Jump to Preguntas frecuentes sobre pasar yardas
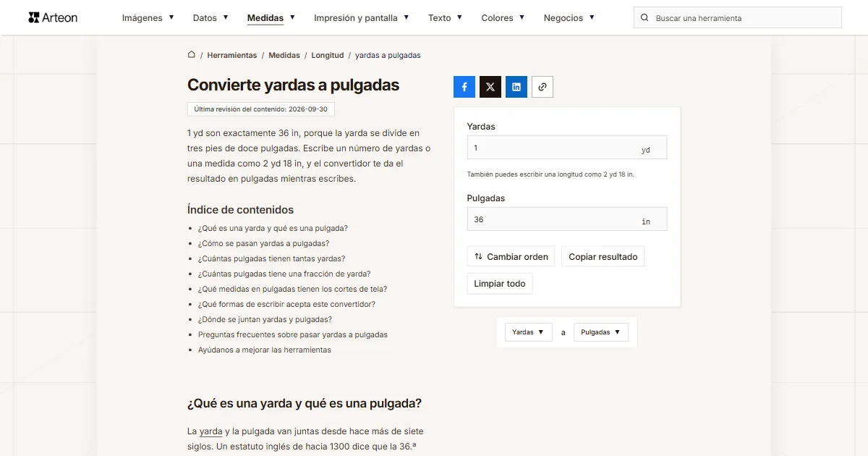 point(293,334)
